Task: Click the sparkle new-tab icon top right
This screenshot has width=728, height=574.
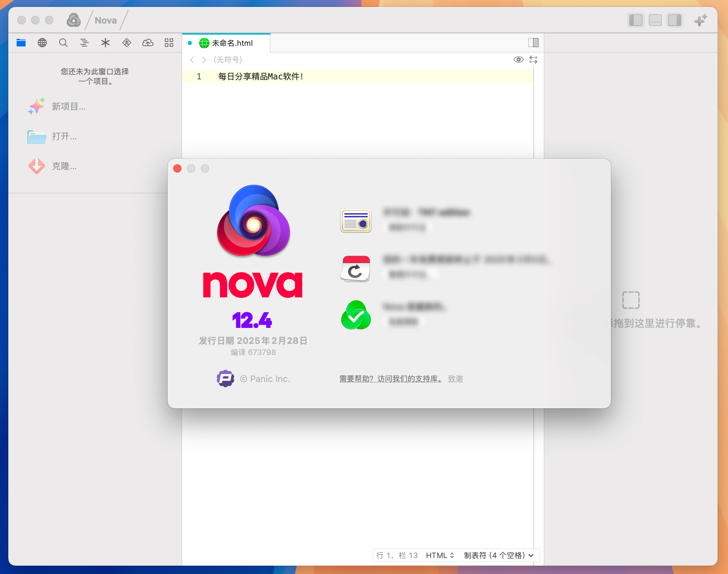Action: pyautogui.click(x=701, y=20)
